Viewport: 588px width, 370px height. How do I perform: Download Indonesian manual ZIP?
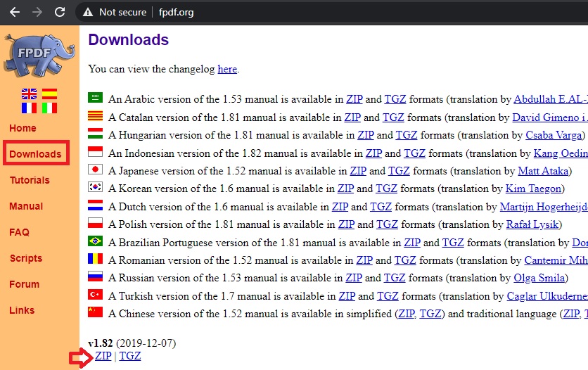(374, 153)
